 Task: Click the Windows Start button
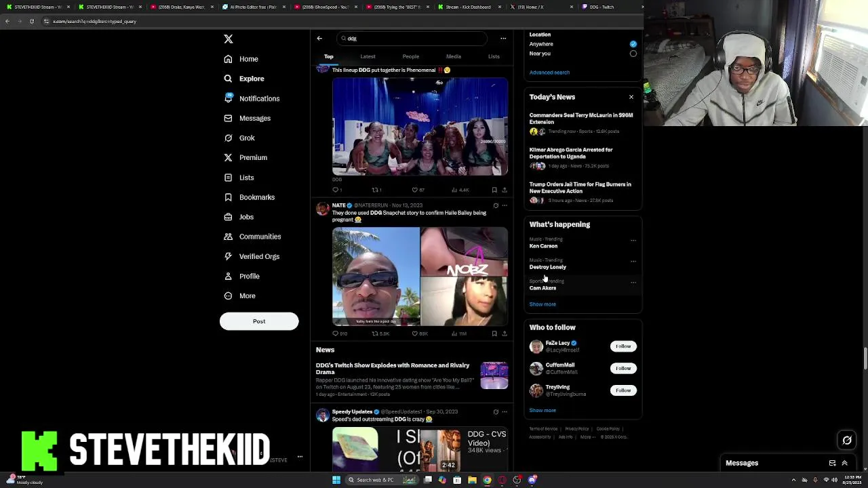coord(336,480)
